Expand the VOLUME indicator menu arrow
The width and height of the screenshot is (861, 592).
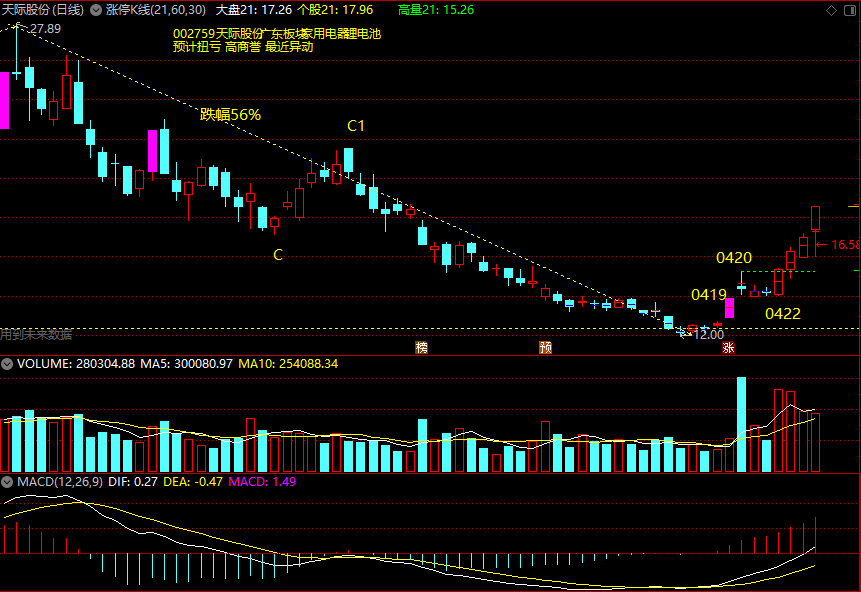point(6,364)
